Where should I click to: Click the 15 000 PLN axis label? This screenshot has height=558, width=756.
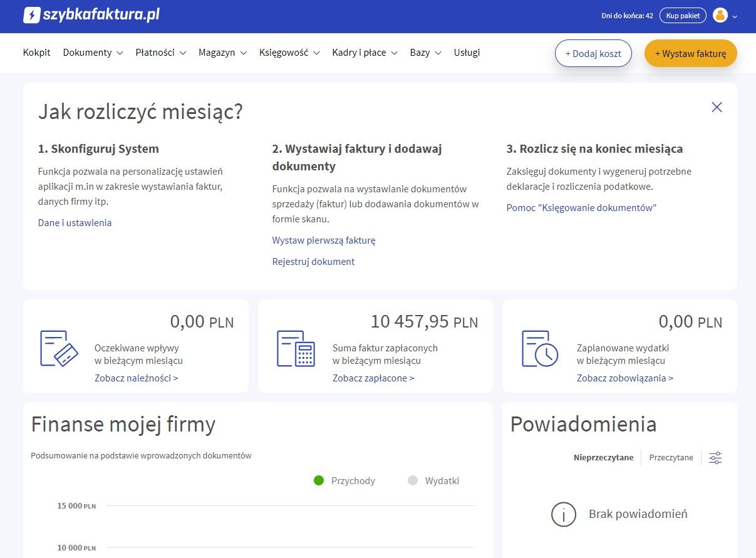tap(76, 506)
